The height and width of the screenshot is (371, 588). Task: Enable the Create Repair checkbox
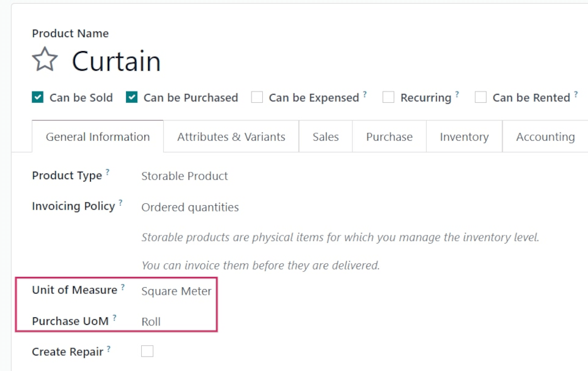147,351
